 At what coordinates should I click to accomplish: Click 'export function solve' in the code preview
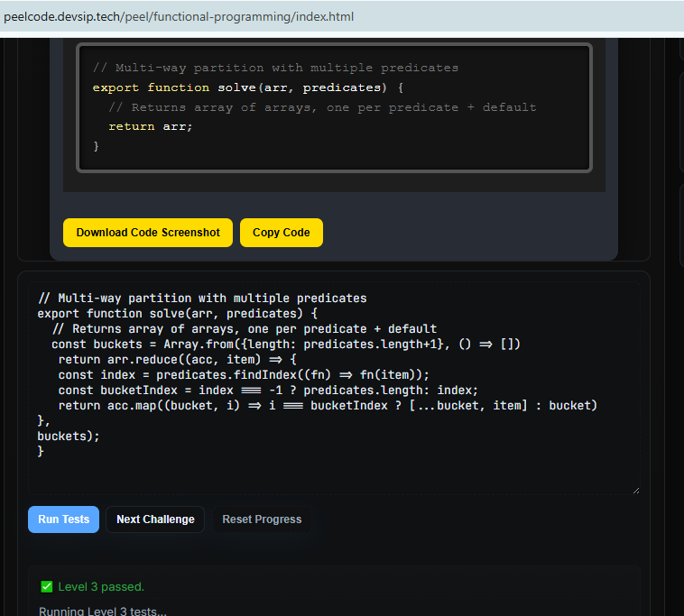[248, 87]
